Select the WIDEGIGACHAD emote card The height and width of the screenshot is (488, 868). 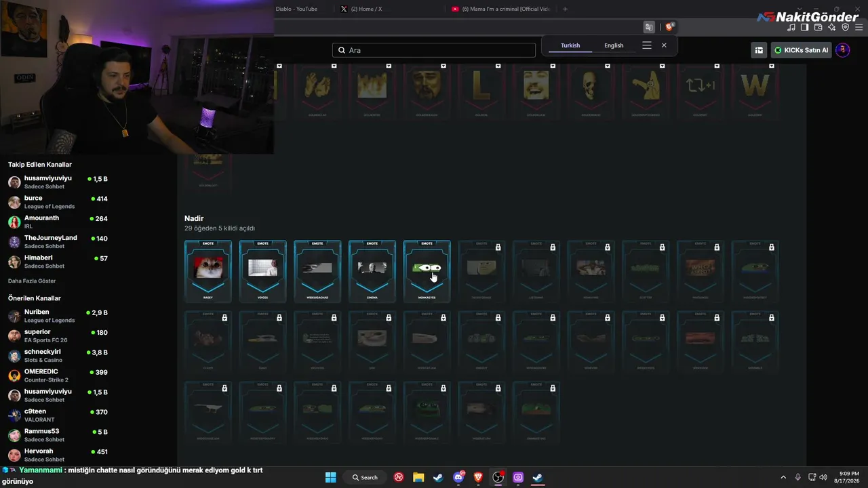pyautogui.click(x=317, y=271)
